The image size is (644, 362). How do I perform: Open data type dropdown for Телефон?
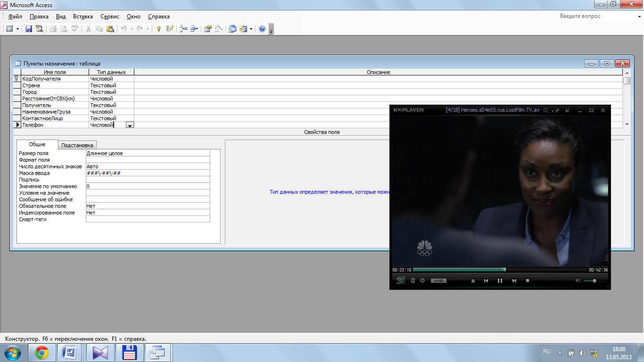pyautogui.click(x=130, y=125)
